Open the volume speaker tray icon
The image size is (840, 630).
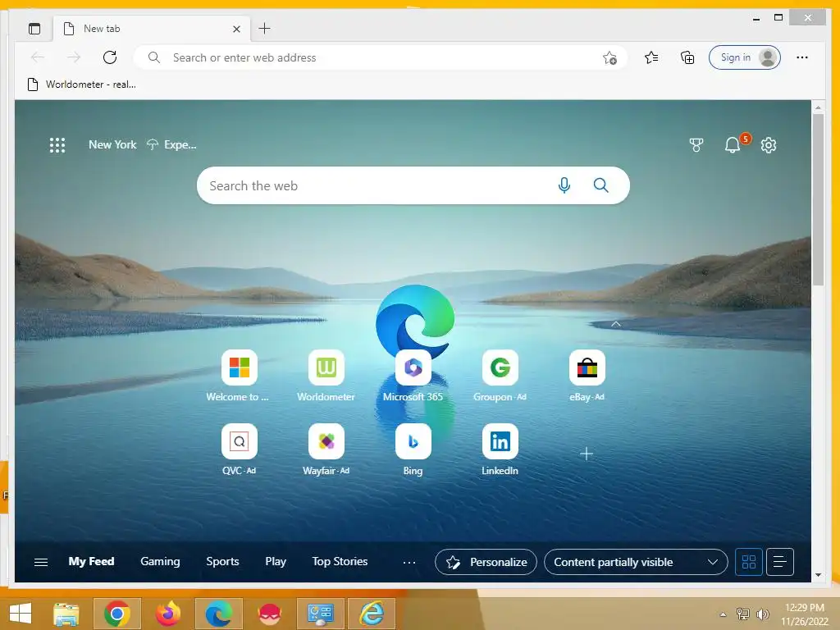pos(763,614)
